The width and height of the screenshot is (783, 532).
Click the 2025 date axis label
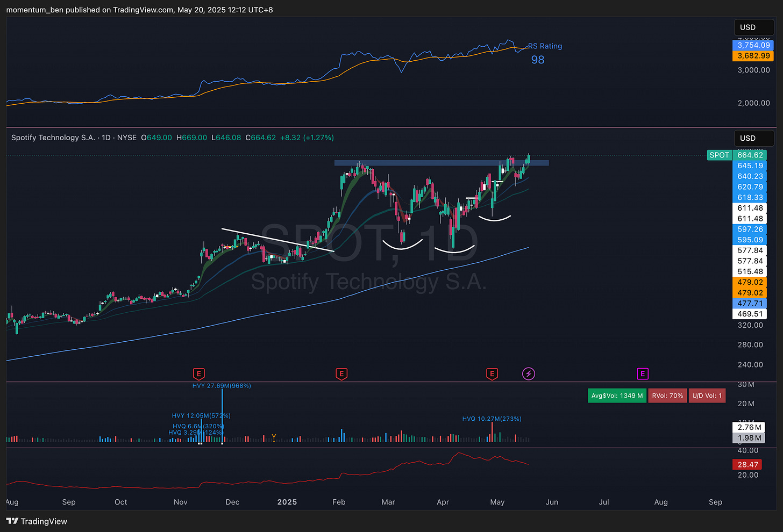[x=287, y=502]
